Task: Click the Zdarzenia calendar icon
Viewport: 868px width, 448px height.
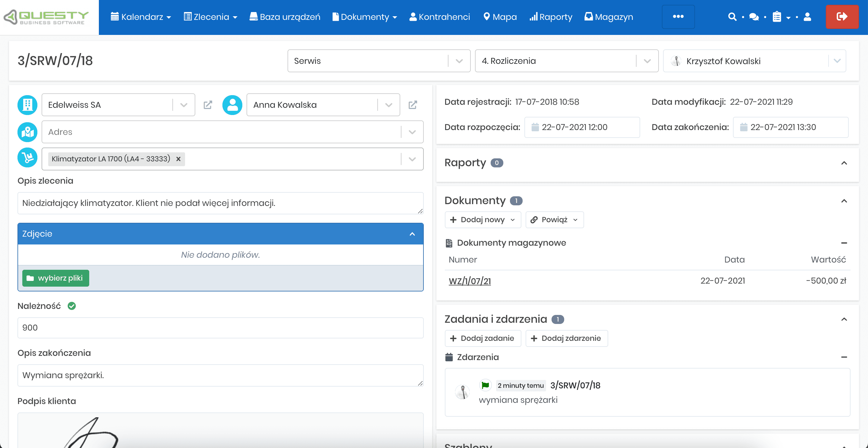Action: coord(449,357)
